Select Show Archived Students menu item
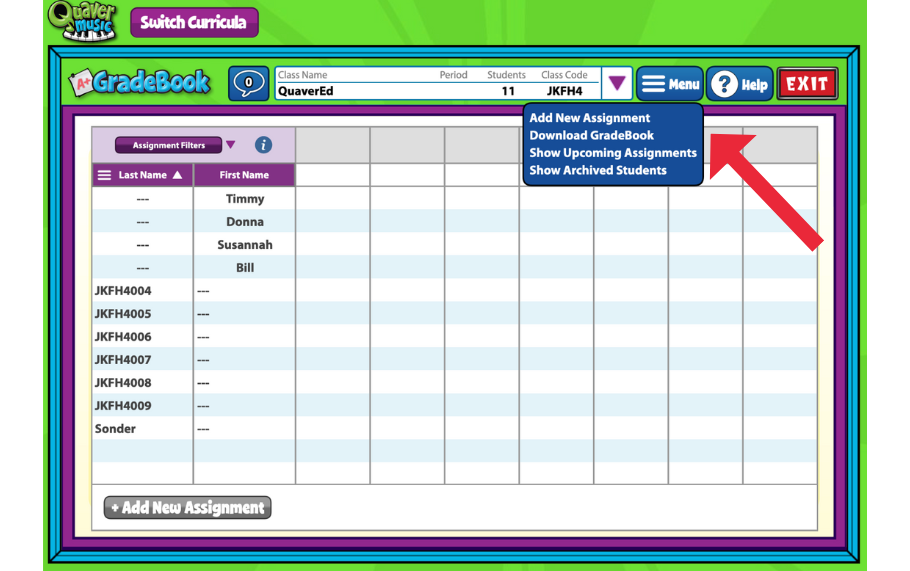910x571 pixels. (597, 170)
